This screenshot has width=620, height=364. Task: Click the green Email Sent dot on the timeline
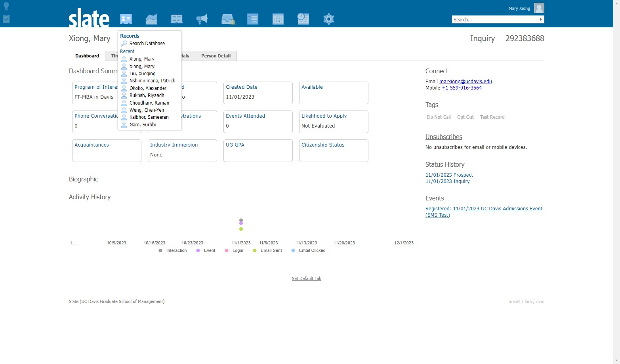pos(241,229)
